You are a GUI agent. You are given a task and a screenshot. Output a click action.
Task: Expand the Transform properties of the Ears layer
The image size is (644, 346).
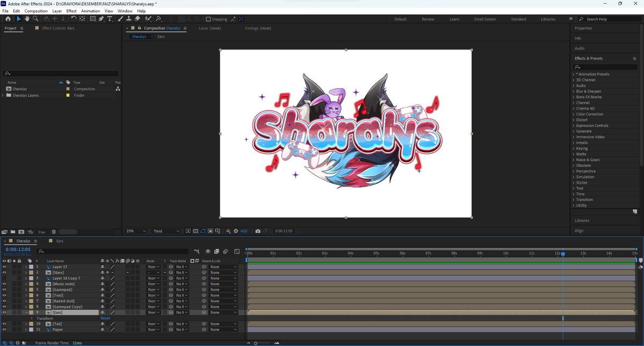(31, 318)
